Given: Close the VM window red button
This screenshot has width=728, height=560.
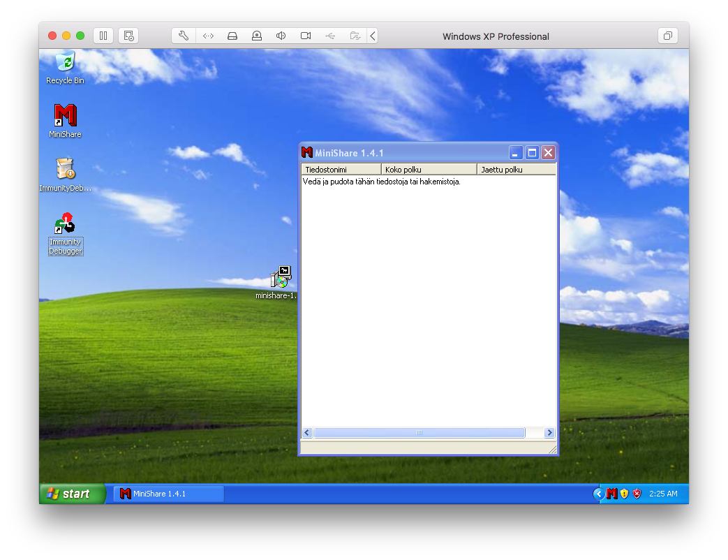Looking at the screenshot, I should coord(52,36).
